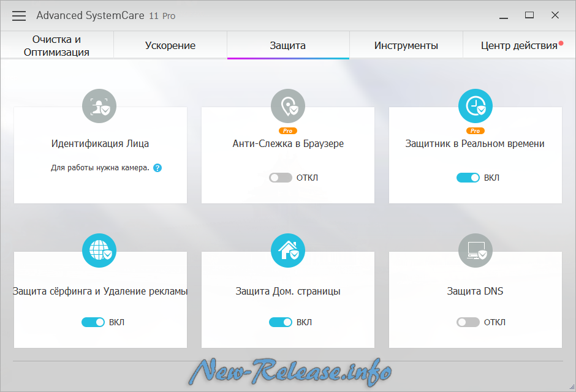
Task: Click the red notification dot on Центр действия
Action: coord(561,43)
